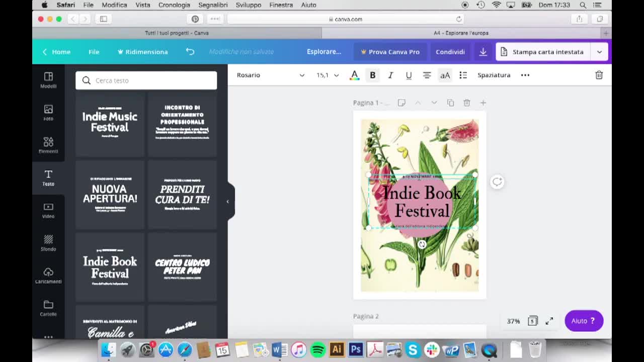The image size is (644, 362).
Task: Select the Testo sidebar tab
Action: [x=48, y=178]
